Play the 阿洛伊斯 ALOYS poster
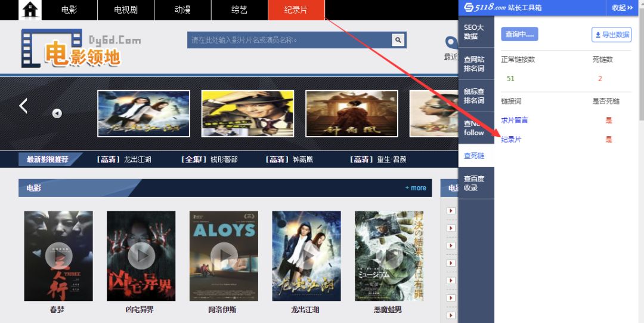This screenshot has height=323, width=644. tap(224, 256)
